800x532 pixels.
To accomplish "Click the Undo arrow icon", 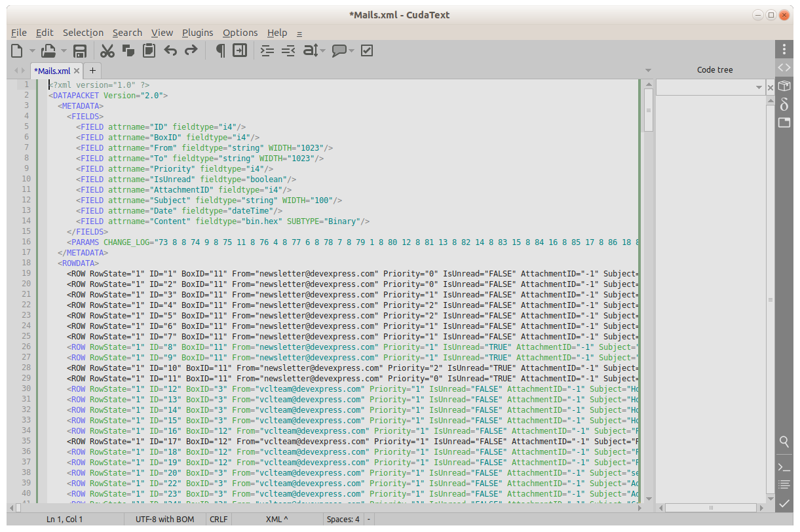I will pos(170,51).
